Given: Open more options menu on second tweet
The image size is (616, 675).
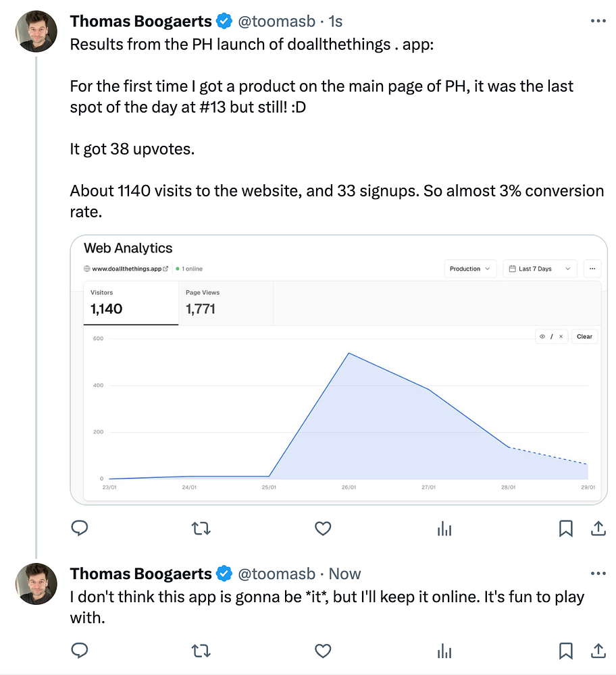Looking at the screenshot, I should click(x=598, y=574).
